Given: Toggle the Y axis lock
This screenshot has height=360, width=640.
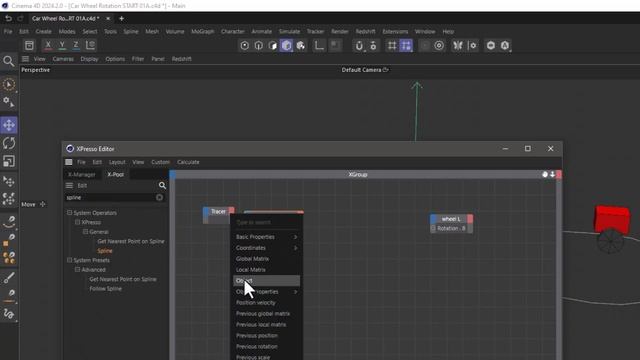Looking at the screenshot, I should [x=62, y=45].
